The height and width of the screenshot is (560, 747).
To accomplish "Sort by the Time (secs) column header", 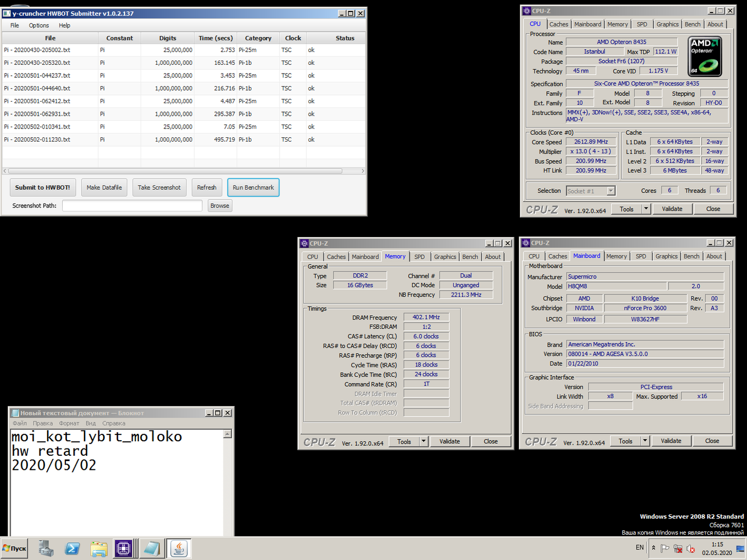I will [216, 38].
